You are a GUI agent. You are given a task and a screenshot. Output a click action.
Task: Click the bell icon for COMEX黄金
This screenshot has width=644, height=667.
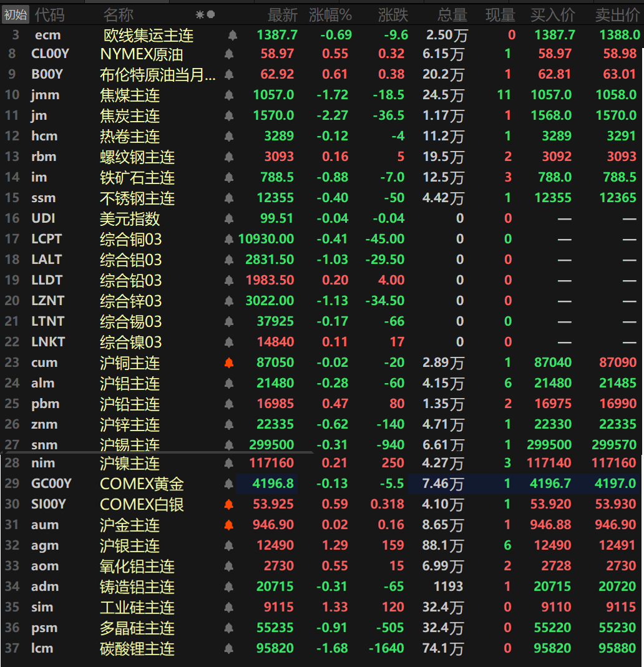[229, 484]
